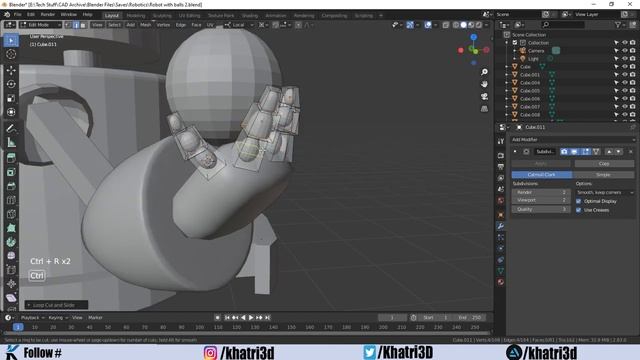
Task: Enable face select mode
Action: pyautogui.click(x=83, y=25)
